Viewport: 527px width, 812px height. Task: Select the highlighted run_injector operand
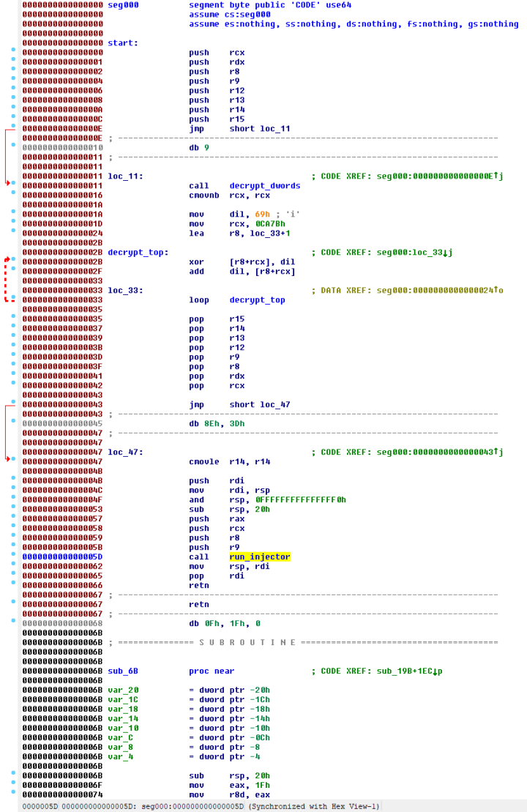(260, 557)
